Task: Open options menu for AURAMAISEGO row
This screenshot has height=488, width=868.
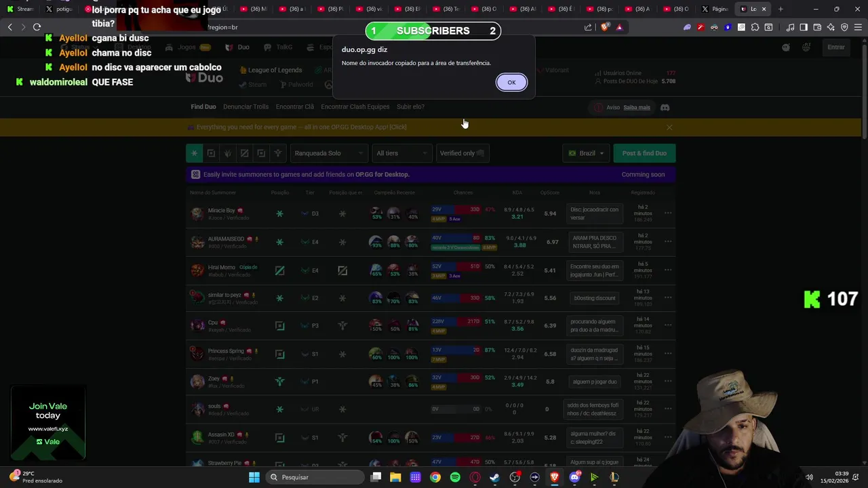Action: (668, 241)
